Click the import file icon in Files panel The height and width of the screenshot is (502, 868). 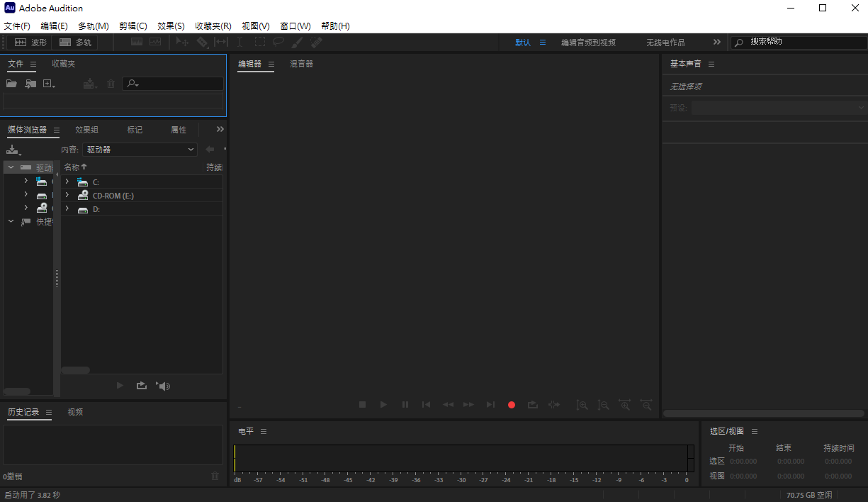click(x=30, y=84)
